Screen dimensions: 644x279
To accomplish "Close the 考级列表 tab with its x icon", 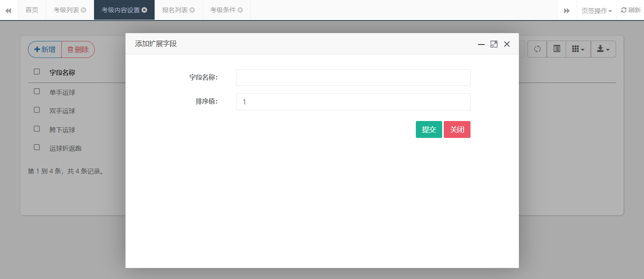I will [83, 10].
